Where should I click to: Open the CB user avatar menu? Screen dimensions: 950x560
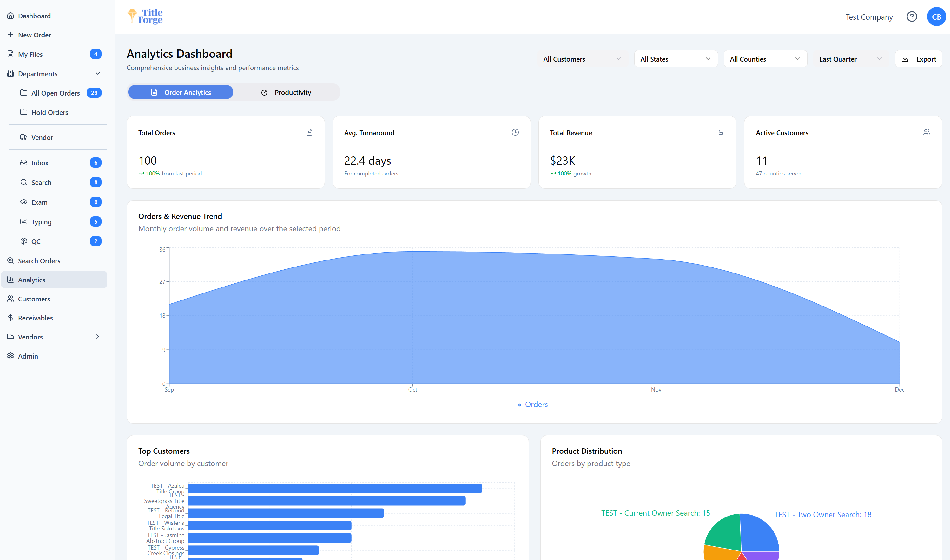(936, 16)
